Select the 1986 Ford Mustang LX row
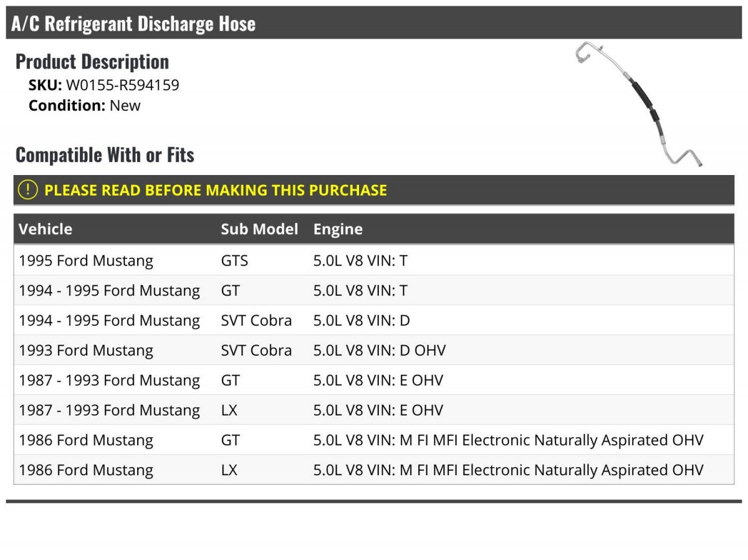748x560 pixels. [x=374, y=470]
